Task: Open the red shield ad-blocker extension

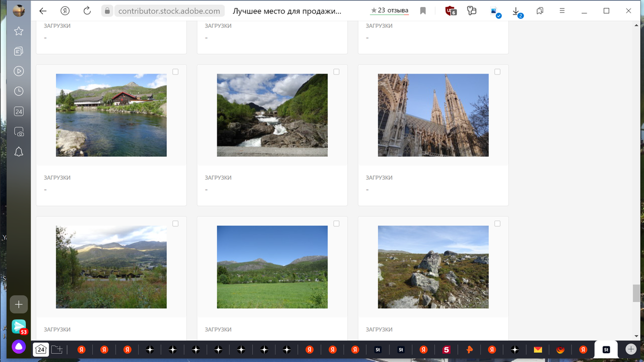Action: [x=451, y=11]
